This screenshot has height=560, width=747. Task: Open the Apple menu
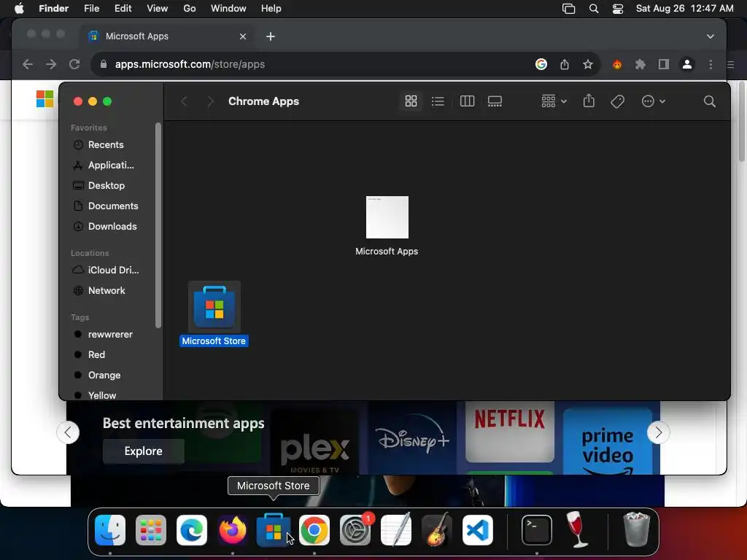(19, 9)
